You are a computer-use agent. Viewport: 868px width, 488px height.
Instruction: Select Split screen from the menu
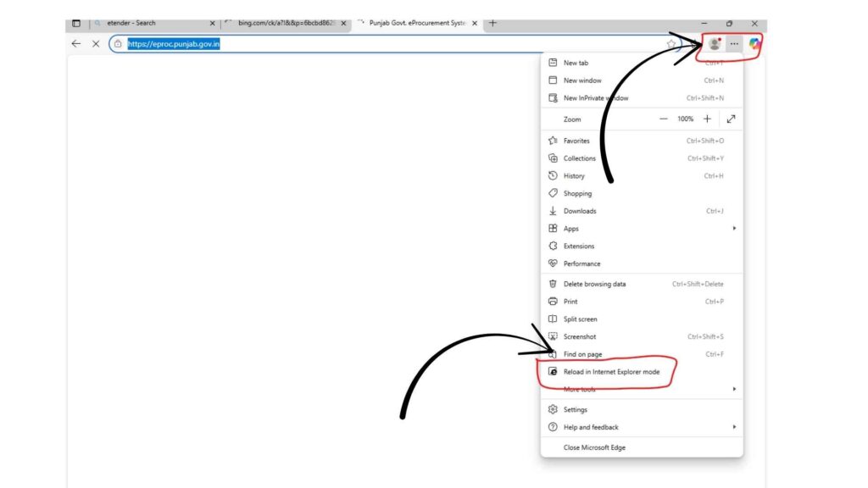(642, 319)
